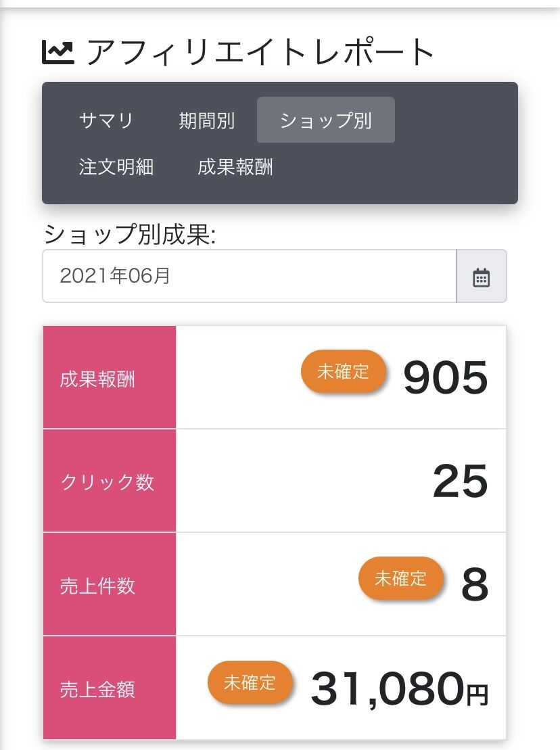Click the 未確定 badge next to 905
560x750 pixels.
[x=344, y=371]
